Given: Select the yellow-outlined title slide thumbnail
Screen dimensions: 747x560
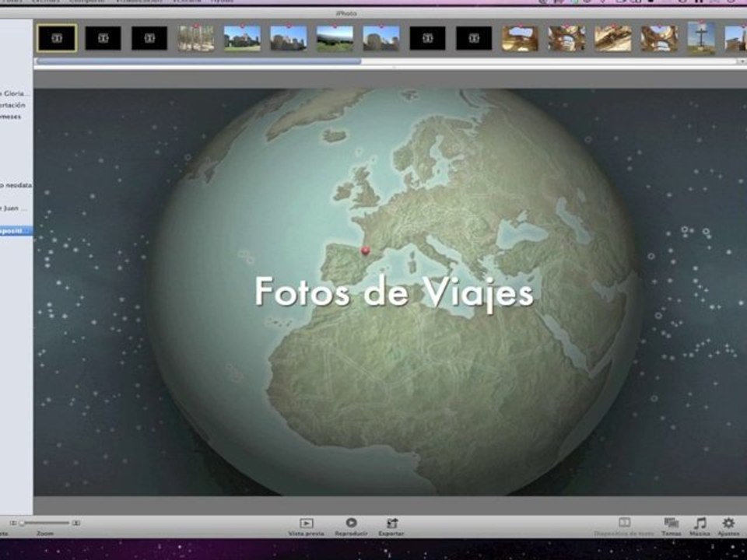Looking at the screenshot, I should tap(57, 38).
